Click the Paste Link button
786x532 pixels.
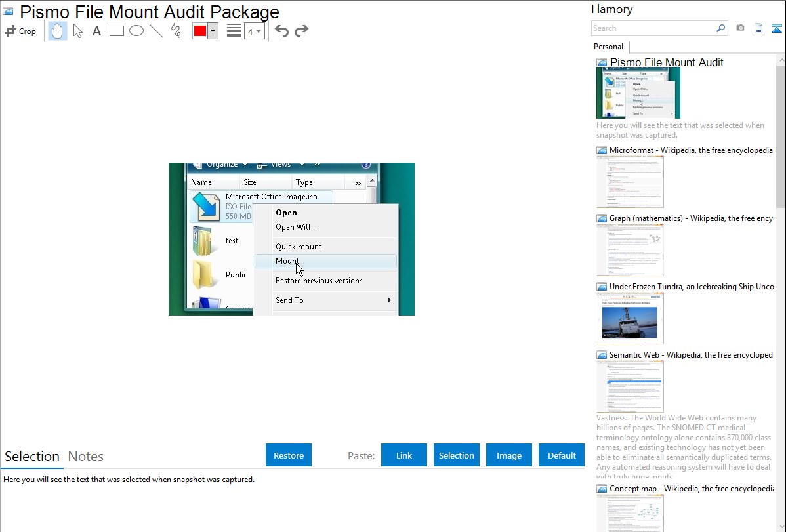pyautogui.click(x=404, y=455)
